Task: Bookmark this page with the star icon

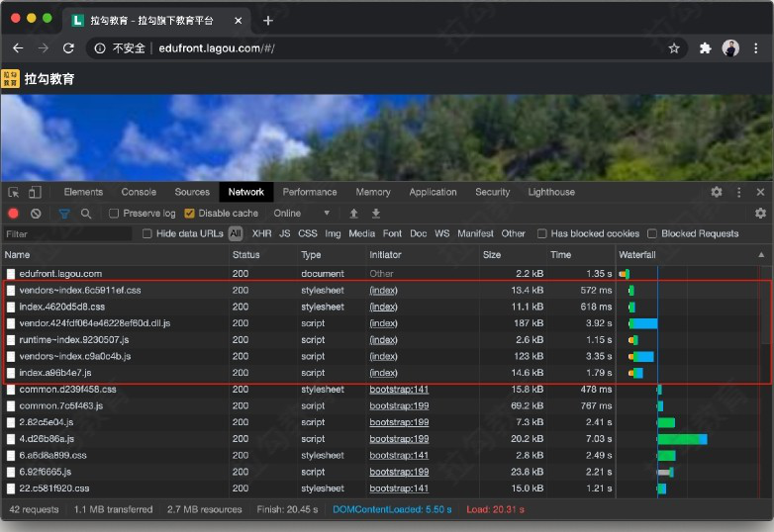Action: pos(674,47)
